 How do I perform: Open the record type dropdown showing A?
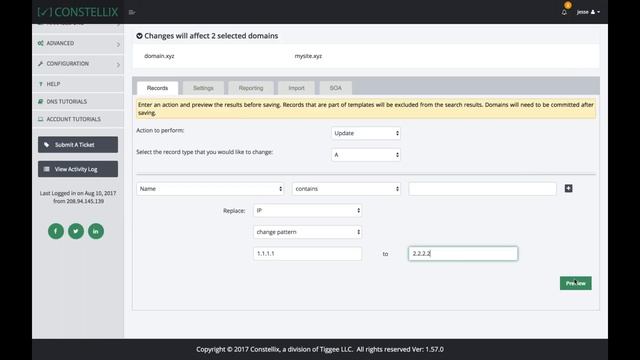pos(366,155)
